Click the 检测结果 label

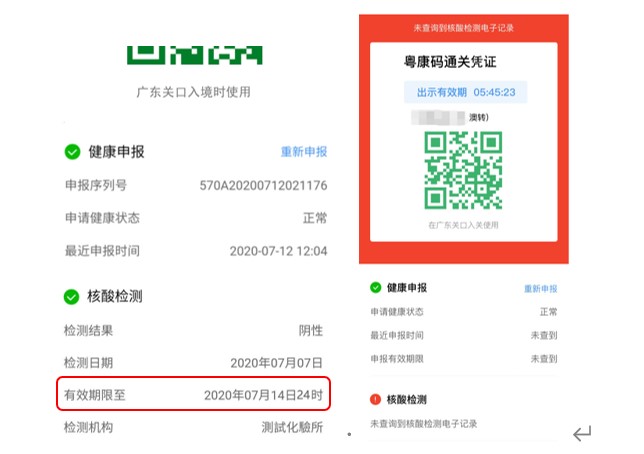88,330
